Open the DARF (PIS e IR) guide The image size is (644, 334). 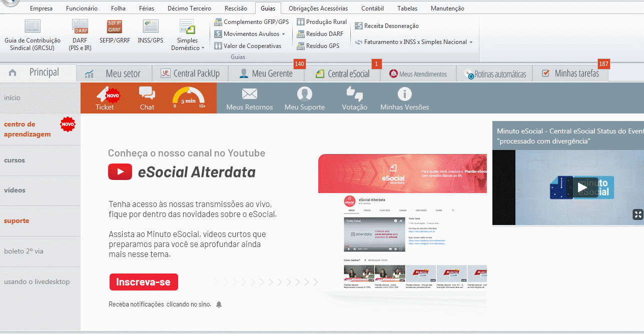tap(80, 35)
